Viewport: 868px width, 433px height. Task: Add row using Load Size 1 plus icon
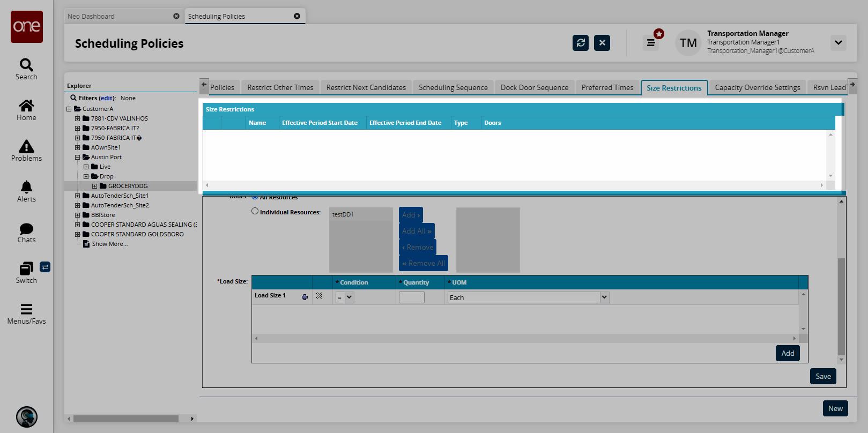pos(305,297)
